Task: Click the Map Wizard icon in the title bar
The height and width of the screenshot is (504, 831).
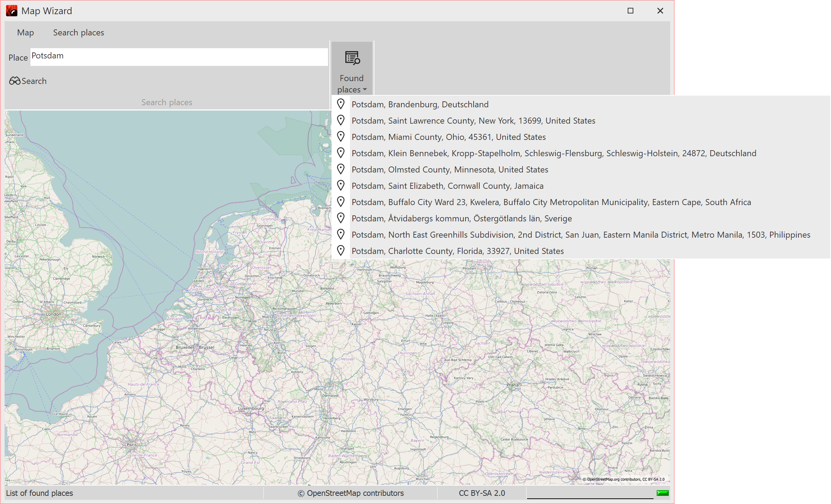Action: [12, 11]
